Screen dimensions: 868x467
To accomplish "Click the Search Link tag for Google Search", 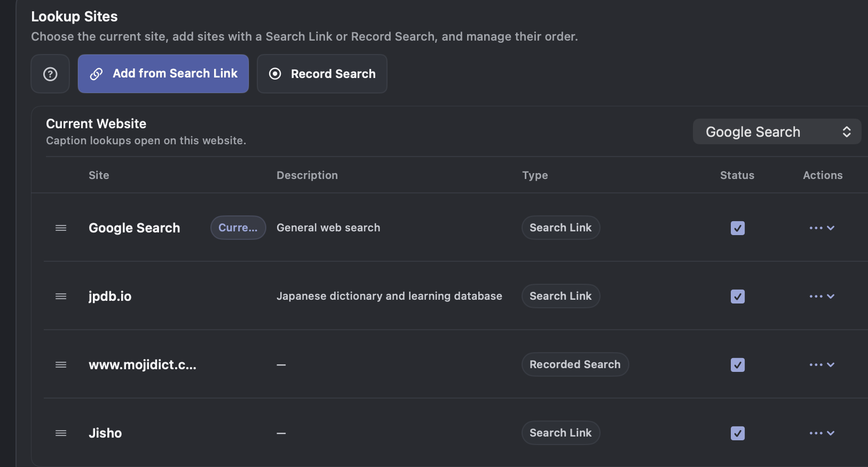I will coord(561,228).
